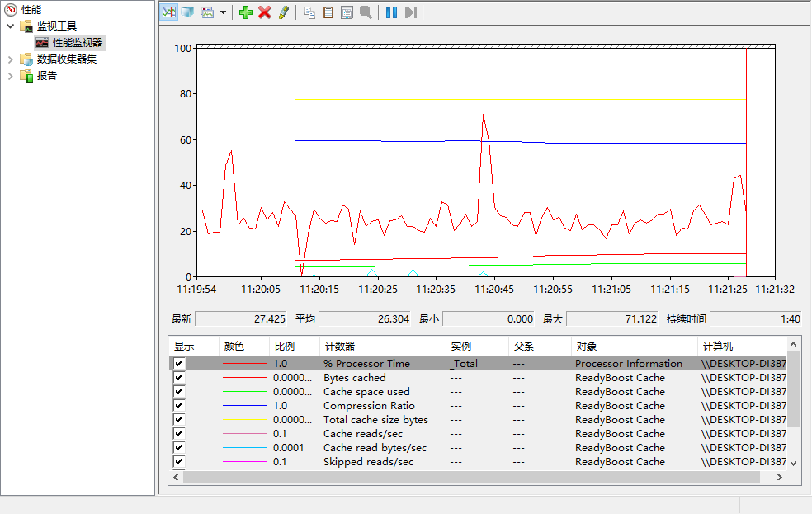The image size is (812, 514).
Task: Click Zoom magnifier icon
Action: pos(366,12)
